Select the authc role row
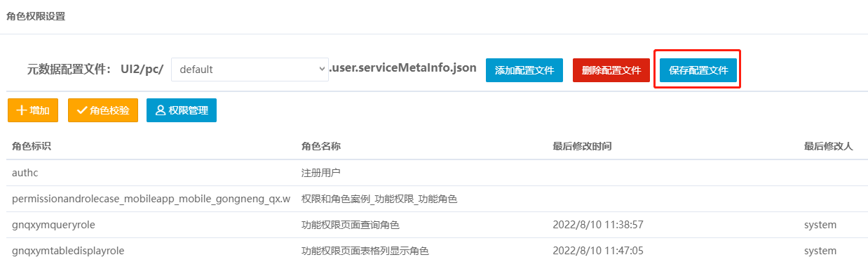The width and height of the screenshot is (868, 262). click(x=434, y=172)
